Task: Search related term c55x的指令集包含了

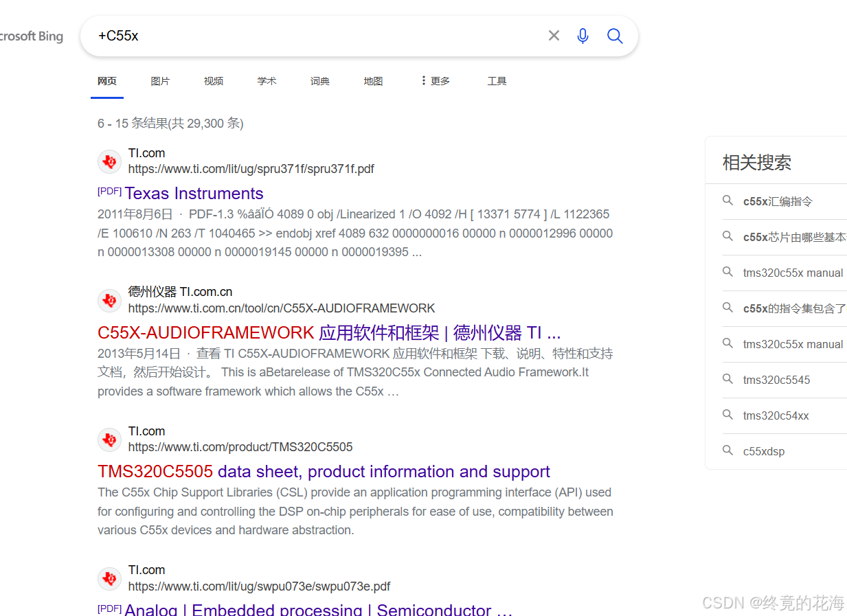Action: tap(795, 308)
